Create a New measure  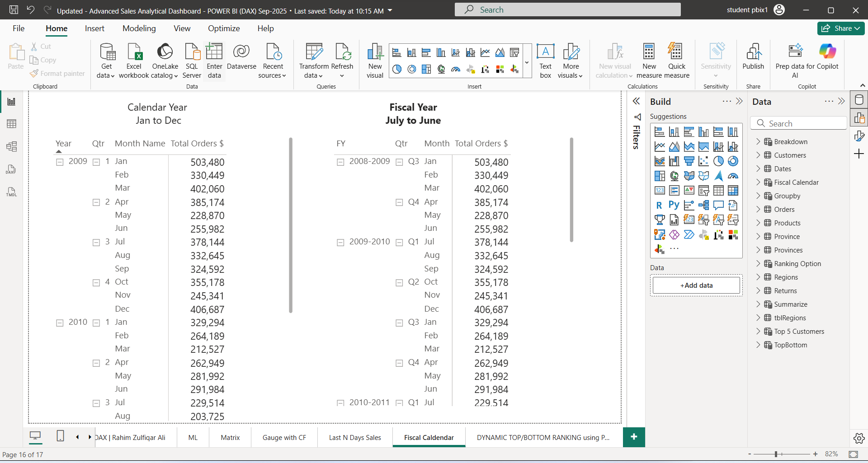649,60
